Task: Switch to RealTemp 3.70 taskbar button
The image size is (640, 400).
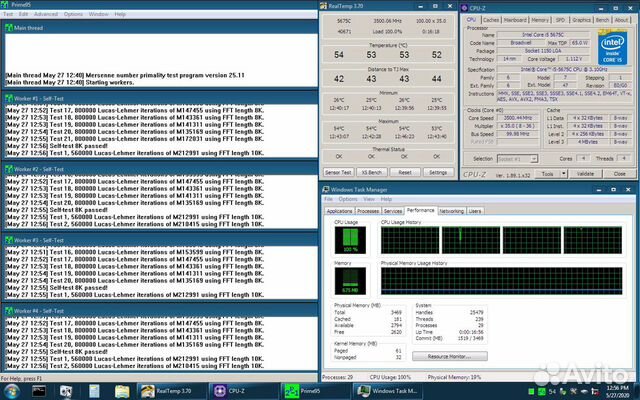Action: tap(172, 391)
